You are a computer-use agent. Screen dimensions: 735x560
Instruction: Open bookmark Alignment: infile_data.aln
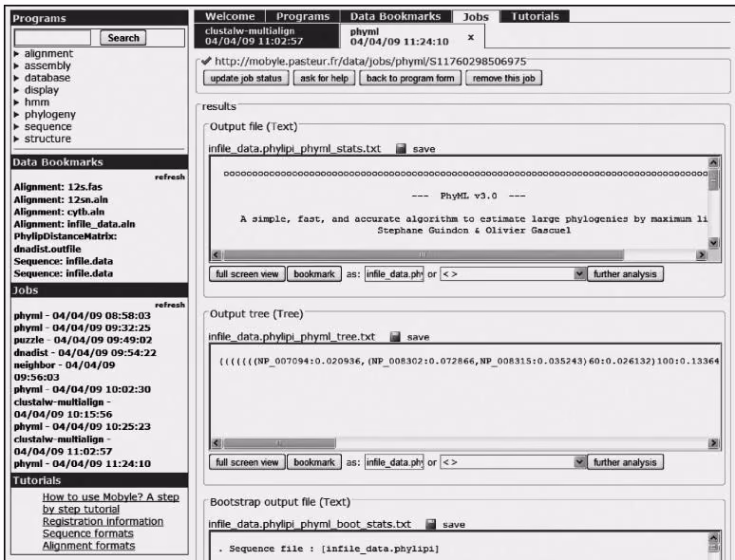tap(74, 224)
